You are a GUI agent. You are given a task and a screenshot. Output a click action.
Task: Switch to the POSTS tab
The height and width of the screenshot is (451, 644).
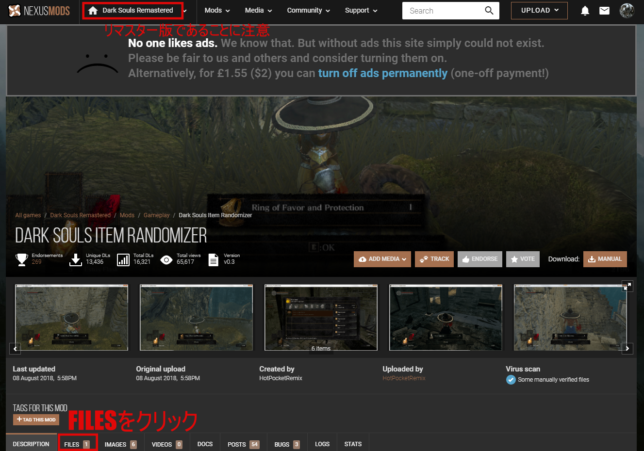pyautogui.click(x=243, y=444)
